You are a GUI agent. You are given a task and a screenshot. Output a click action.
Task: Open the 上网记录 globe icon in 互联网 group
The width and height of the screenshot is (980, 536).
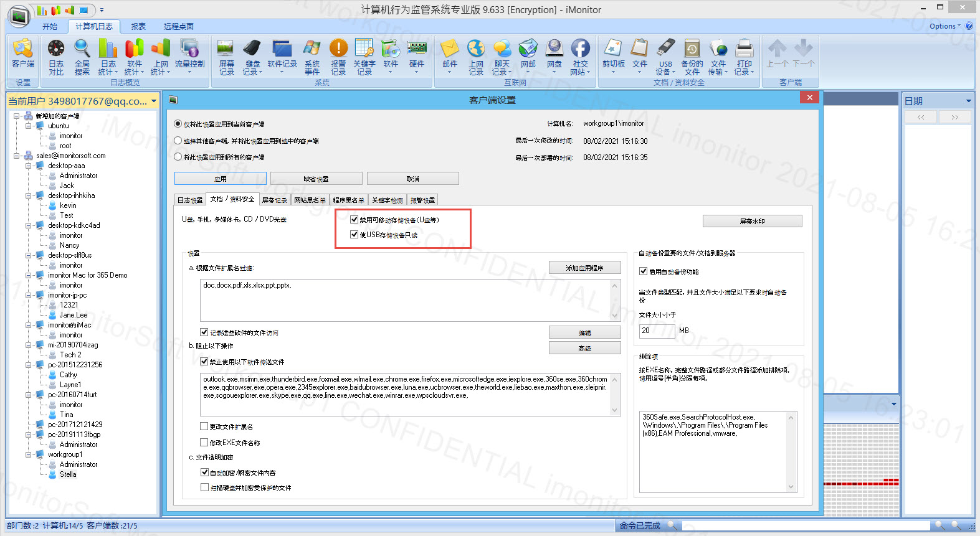(x=476, y=56)
